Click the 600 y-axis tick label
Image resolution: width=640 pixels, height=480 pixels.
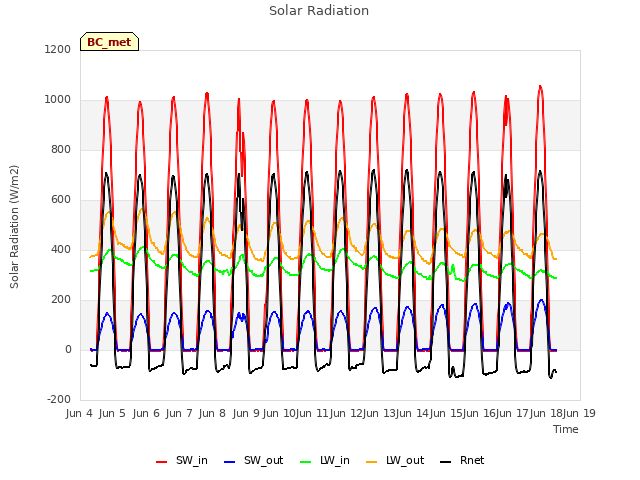click(x=61, y=200)
